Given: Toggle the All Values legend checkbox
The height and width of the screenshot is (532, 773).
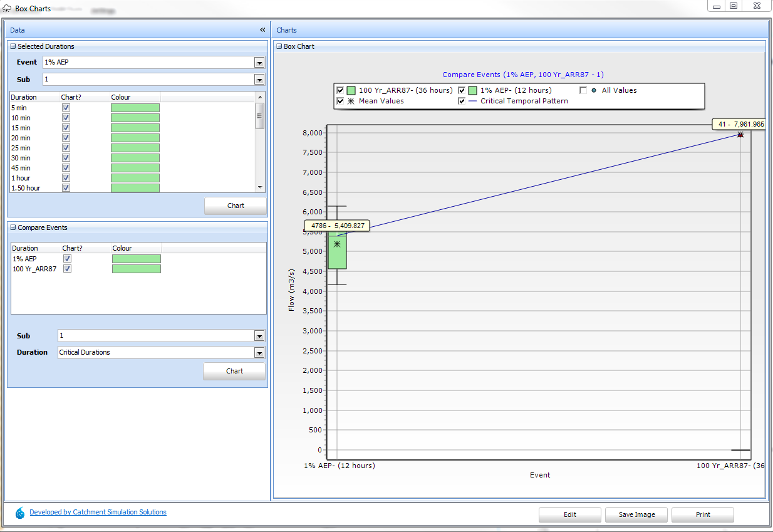Looking at the screenshot, I should [583, 90].
